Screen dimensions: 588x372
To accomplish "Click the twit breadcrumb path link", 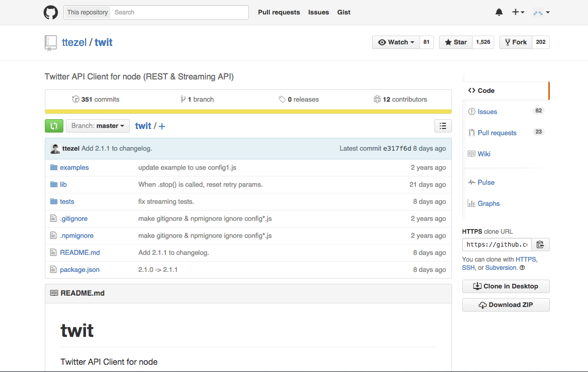I will pos(143,126).
